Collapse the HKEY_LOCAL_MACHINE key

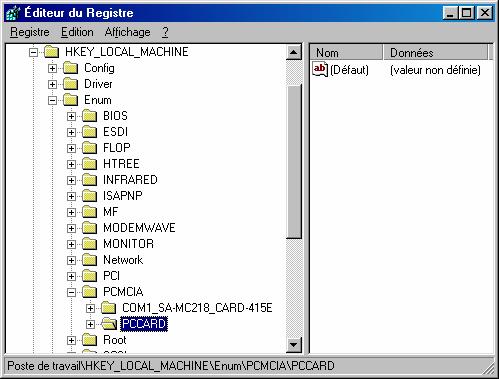click(33, 52)
